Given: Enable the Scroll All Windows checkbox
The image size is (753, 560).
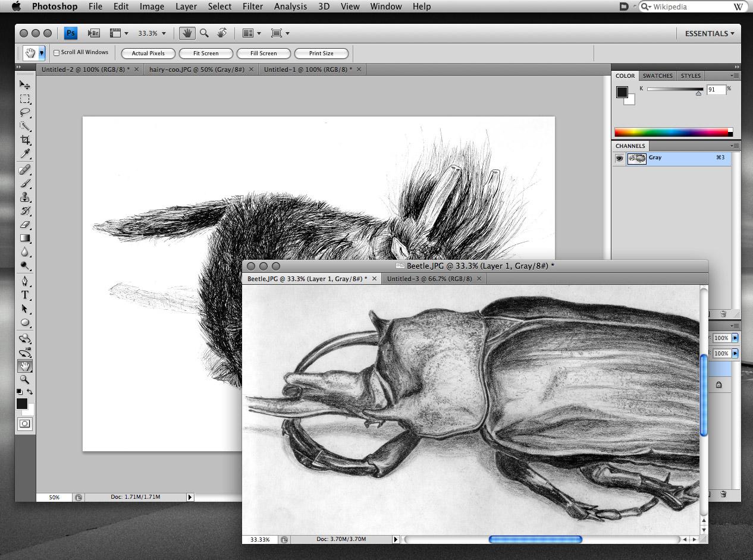Looking at the screenshot, I should click(57, 53).
